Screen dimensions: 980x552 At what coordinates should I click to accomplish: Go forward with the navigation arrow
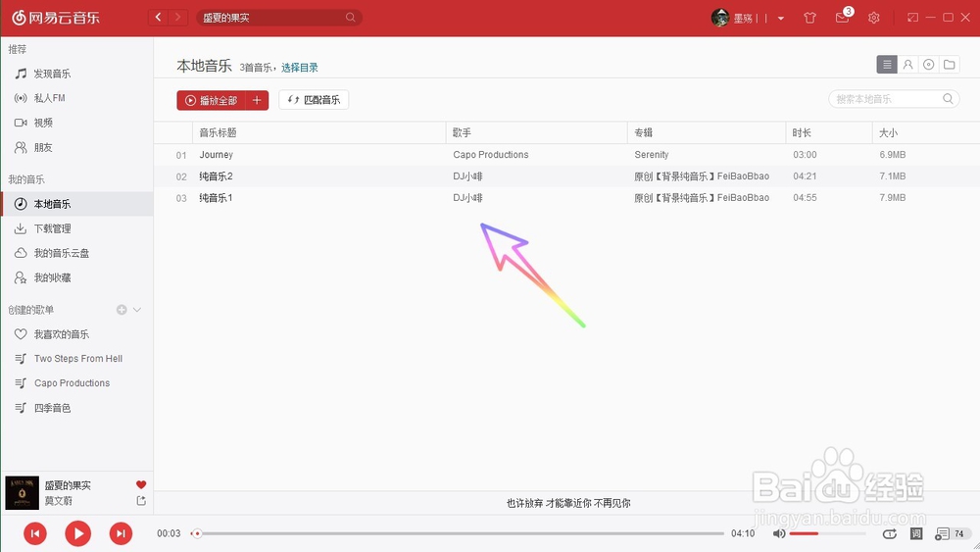click(x=178, y=18)
